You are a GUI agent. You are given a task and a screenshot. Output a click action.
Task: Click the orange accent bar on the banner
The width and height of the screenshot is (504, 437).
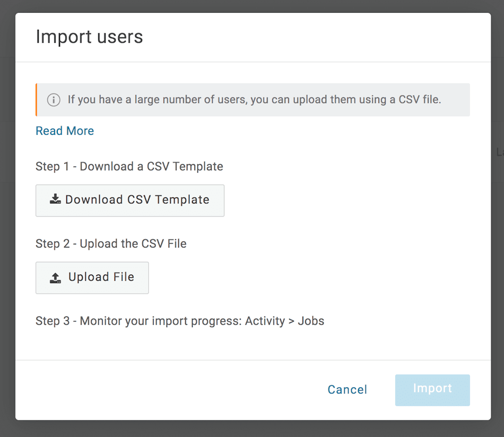click(36, 100)
